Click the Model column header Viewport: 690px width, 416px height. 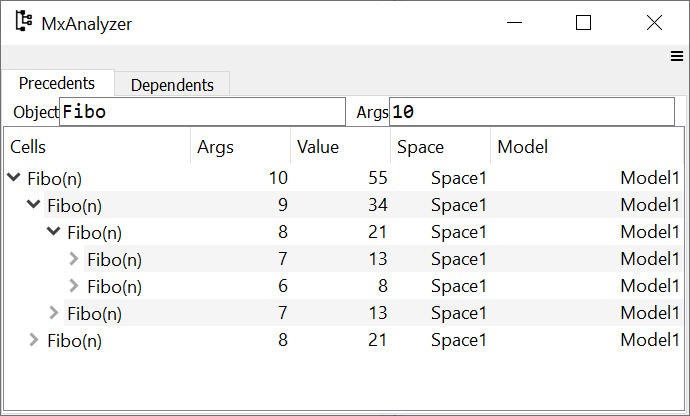click(585, 147)
